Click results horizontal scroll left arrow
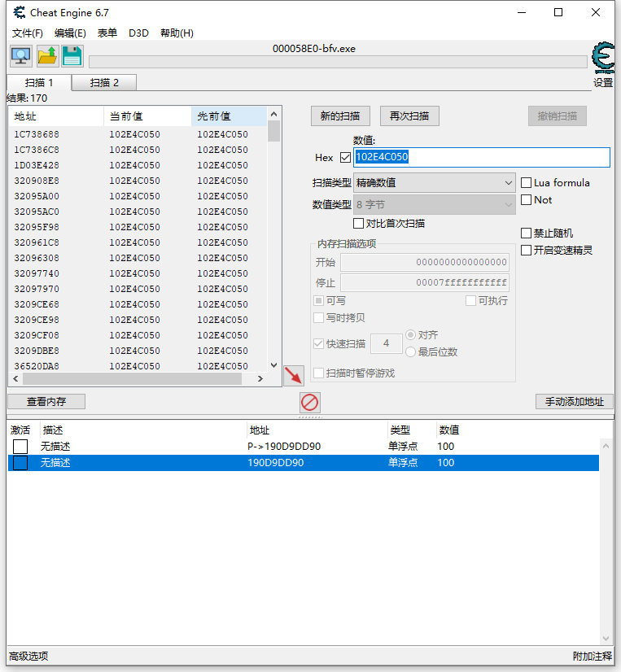The image size is (621, 672). pos(15,378)
